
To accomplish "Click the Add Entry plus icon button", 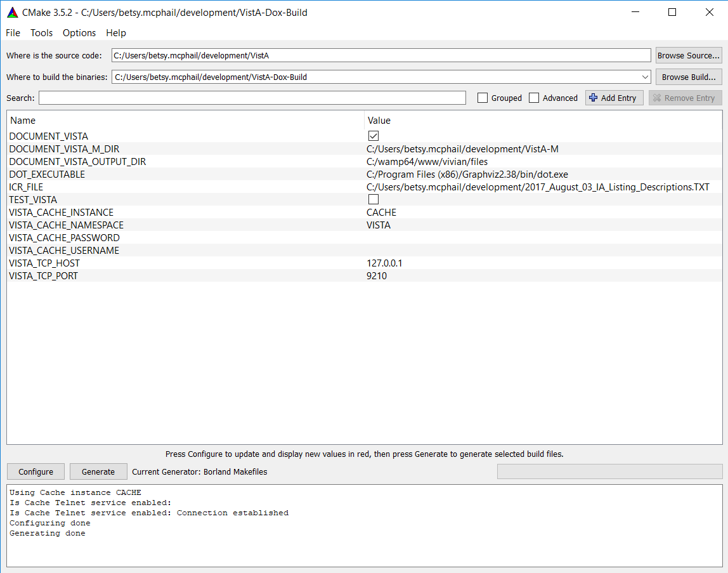I will click(x=614, y=98).
